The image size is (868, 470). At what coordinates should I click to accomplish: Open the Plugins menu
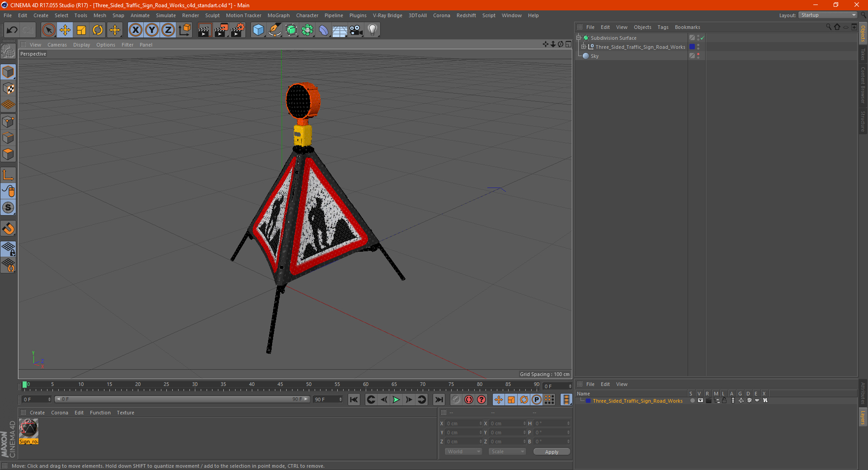358,15
